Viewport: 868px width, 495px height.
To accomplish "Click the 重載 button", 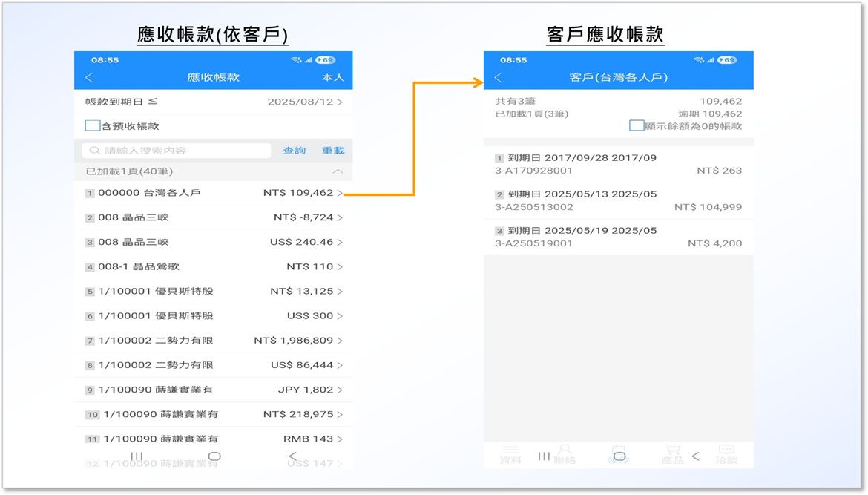I will 333,151.
